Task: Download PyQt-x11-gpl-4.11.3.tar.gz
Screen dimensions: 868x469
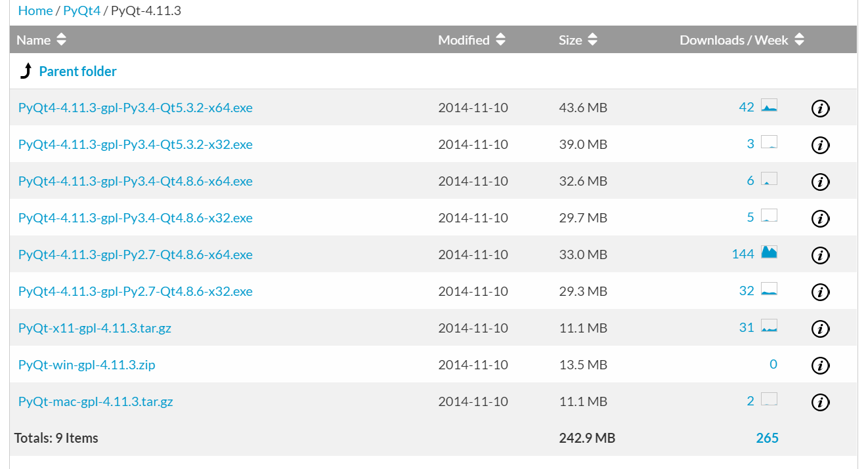Action: click(x=95, y=328)
